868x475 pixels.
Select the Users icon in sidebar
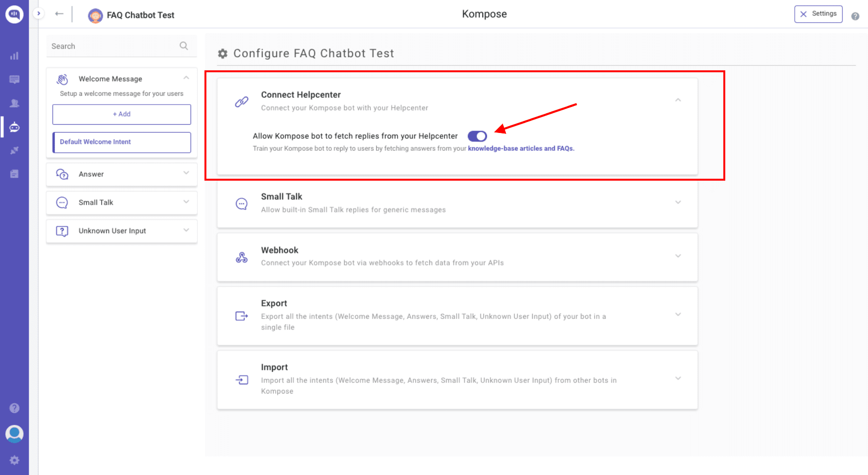14,103
